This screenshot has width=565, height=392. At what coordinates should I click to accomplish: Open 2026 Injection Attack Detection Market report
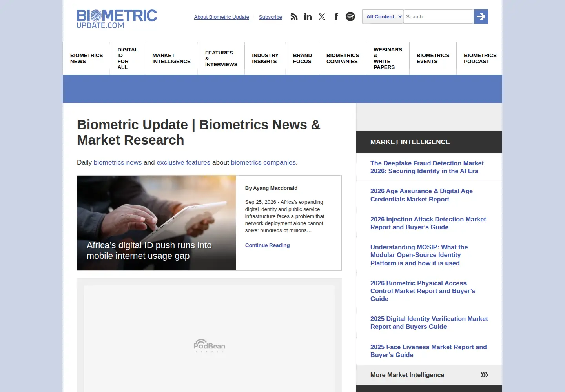click(x=428, y=223)
